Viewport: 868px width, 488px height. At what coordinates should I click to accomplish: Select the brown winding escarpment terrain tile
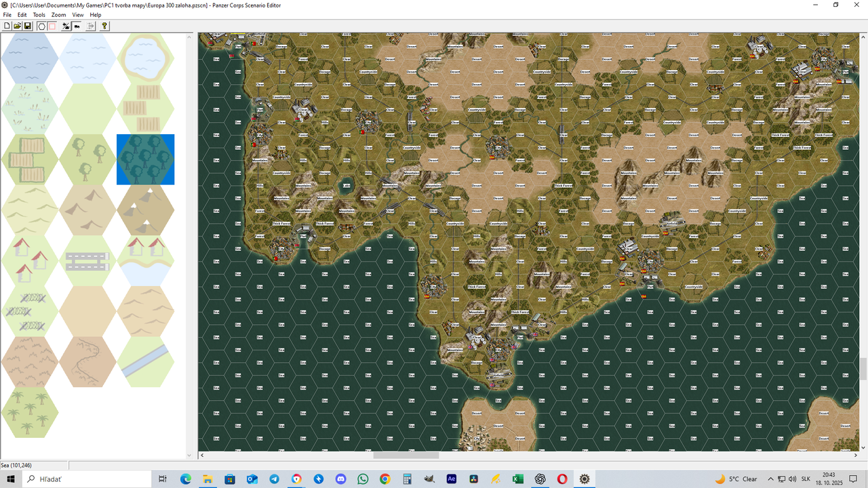[87, 362]
